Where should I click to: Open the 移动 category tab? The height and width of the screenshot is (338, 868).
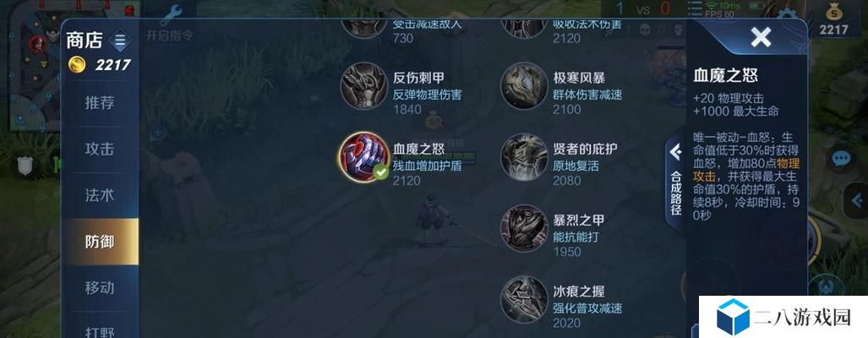[x=100, y=287]
